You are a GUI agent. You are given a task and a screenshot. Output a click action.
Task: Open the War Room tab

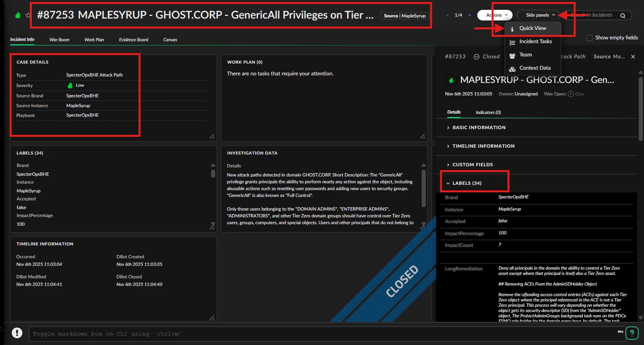59,40
